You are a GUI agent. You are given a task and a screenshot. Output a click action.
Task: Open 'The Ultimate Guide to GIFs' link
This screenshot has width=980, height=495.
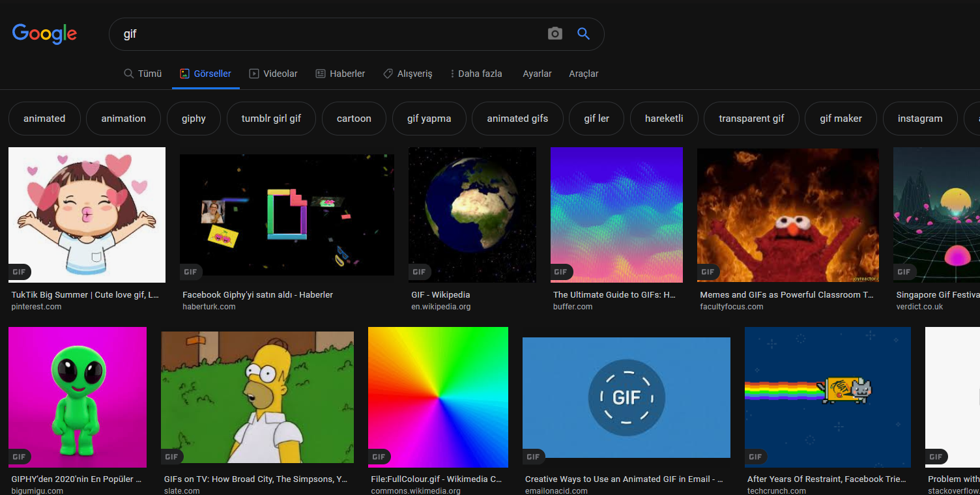coord(616,295)
